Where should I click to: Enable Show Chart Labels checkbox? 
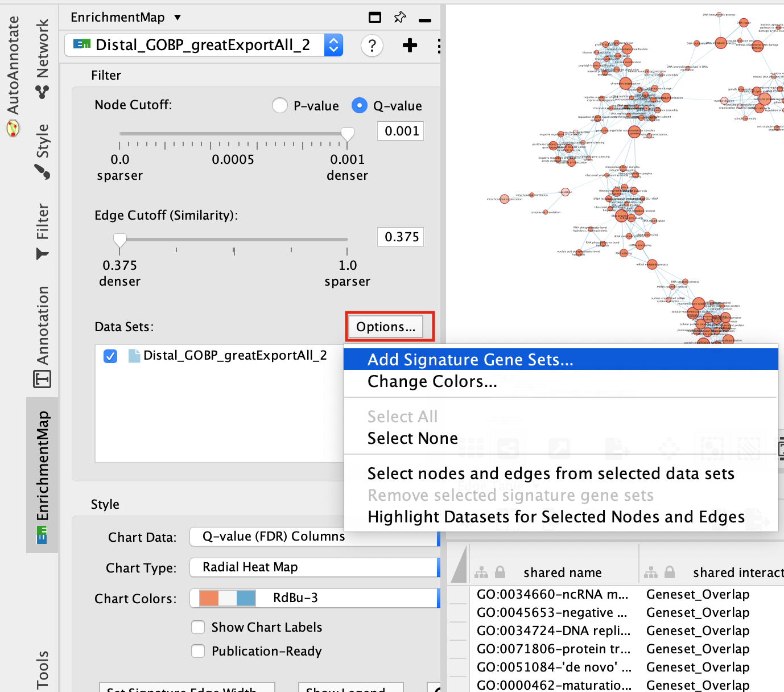click(198, 627)
